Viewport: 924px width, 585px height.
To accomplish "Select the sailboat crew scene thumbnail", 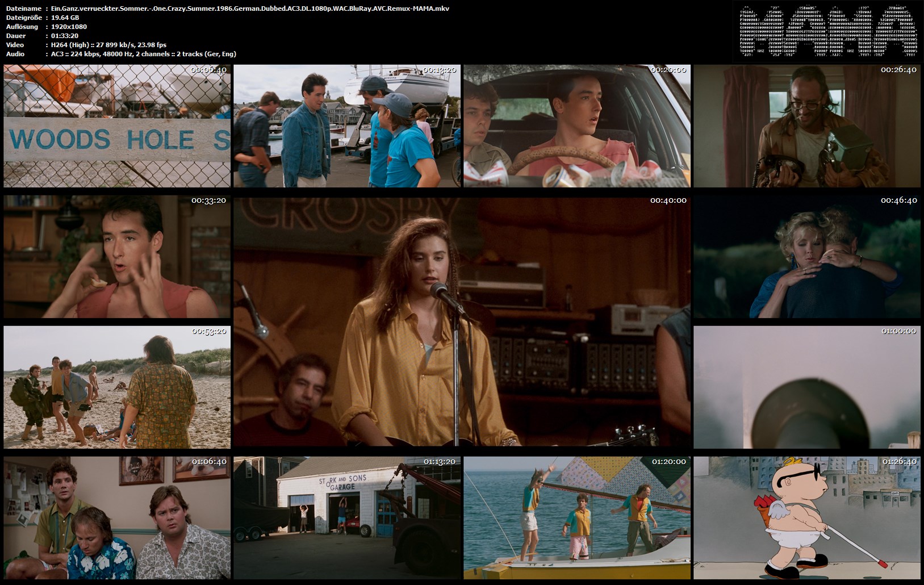I will click(577, 518).
